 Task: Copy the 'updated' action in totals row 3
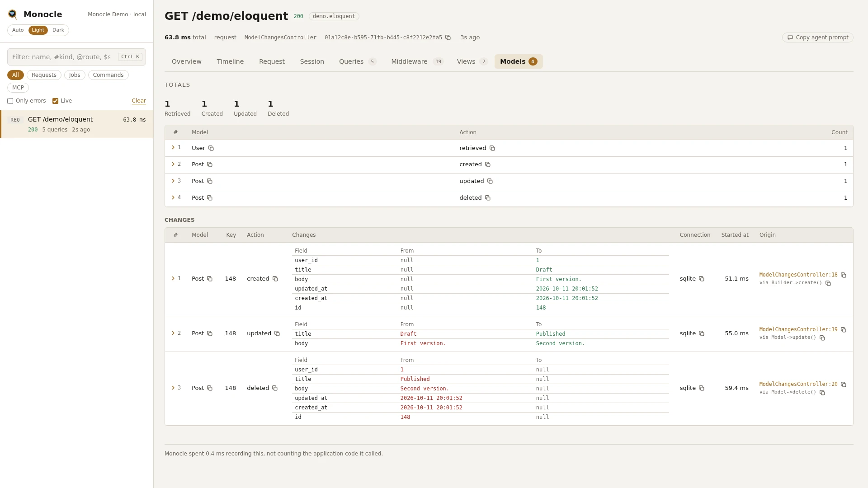(490, 181)
